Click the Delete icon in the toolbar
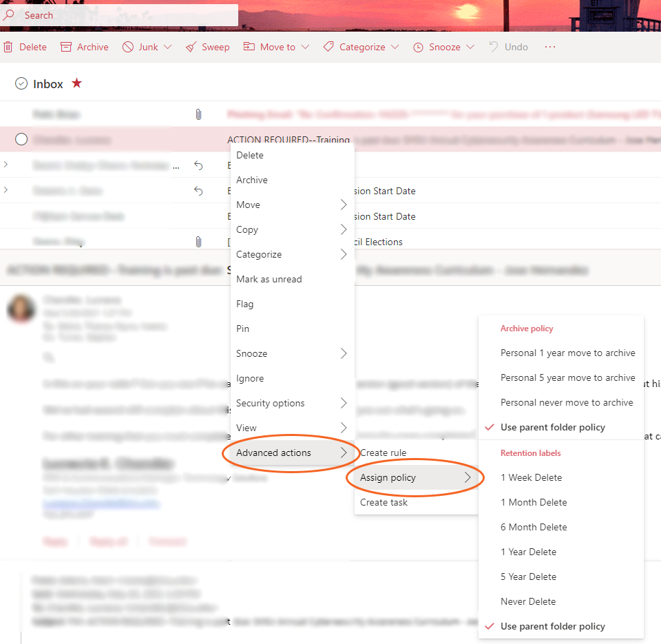Image resolution: width=661 pixels, height=644 pixels. pos(8,46)
